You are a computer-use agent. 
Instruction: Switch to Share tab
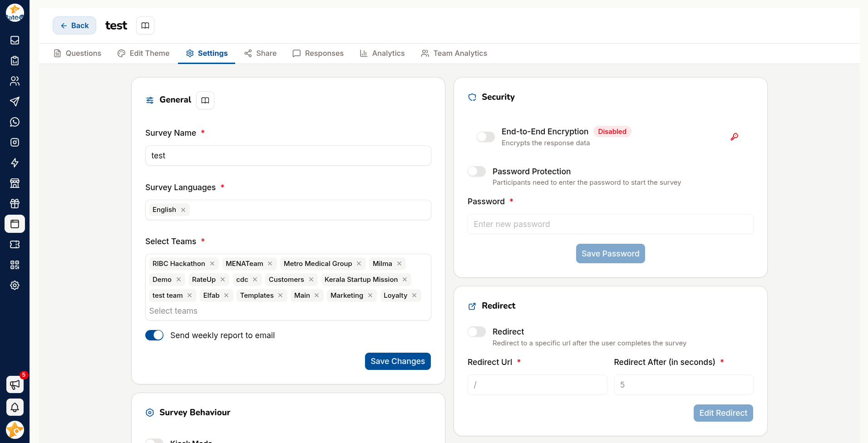(261, 53)
